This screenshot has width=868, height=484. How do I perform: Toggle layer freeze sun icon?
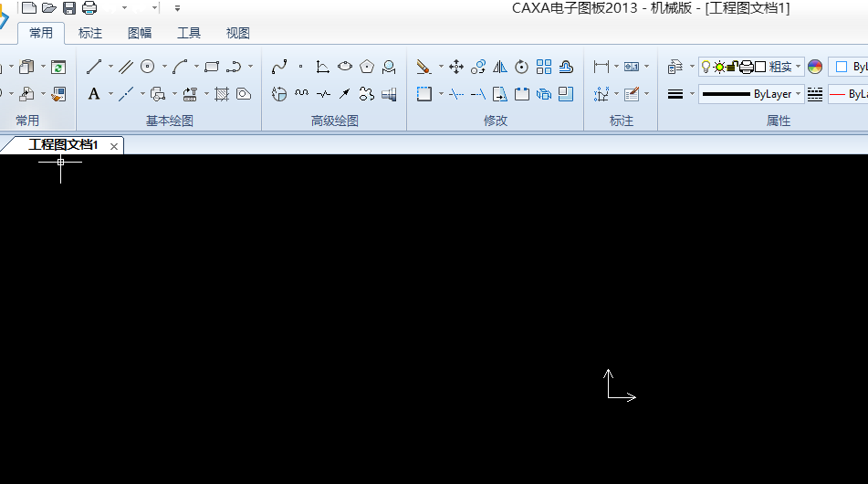pyautogui.click(x=719, y=67)
